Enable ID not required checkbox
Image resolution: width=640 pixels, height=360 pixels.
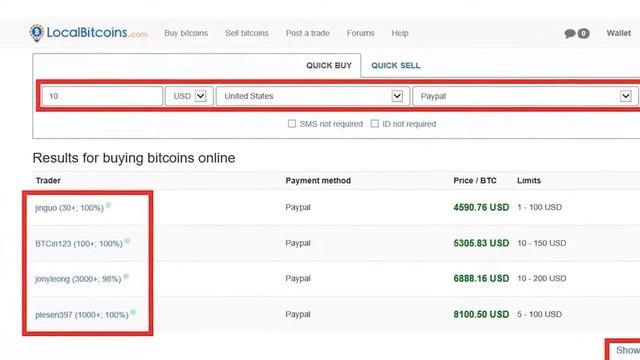(x=375, y=123)
